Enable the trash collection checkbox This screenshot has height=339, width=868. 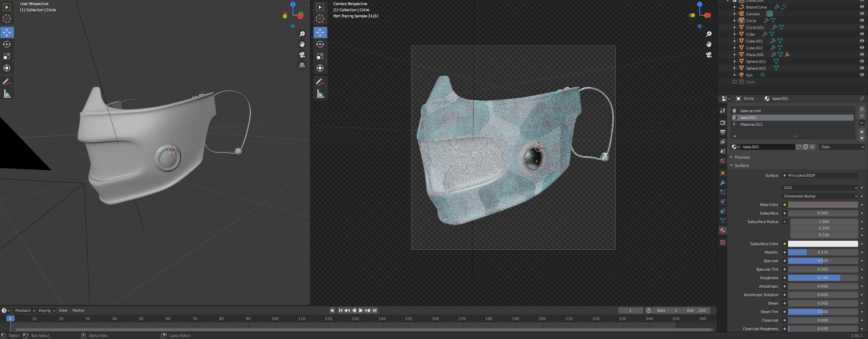coord(735,82)
